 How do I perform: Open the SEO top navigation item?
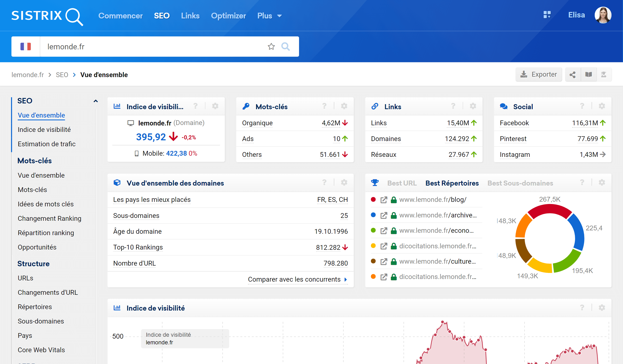162,16
